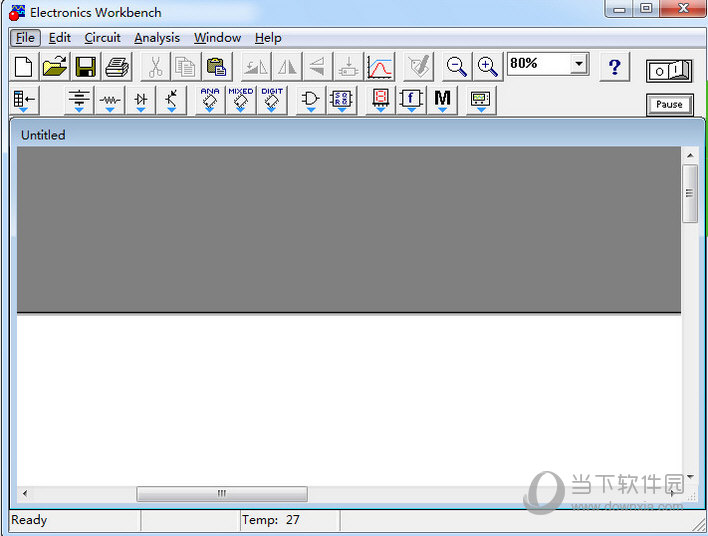
Task: Open the Mixed ICs parts bin
Action: 240,100
